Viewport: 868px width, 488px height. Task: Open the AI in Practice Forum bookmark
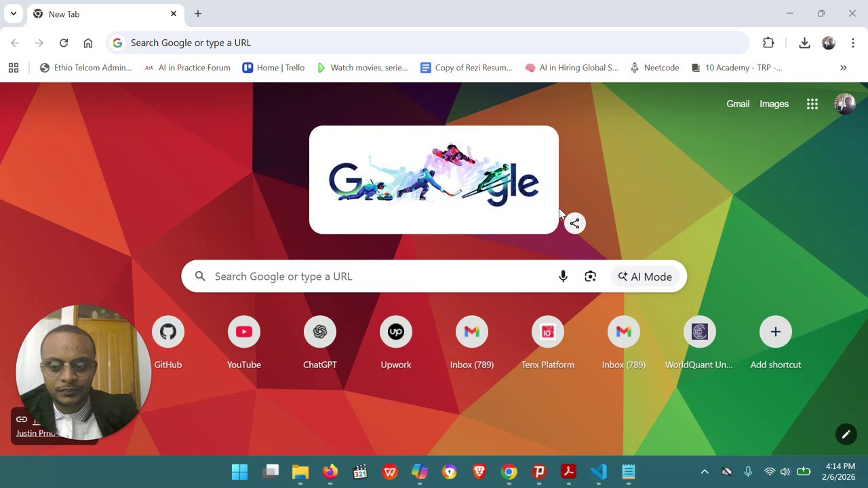[x=188, y=68]
